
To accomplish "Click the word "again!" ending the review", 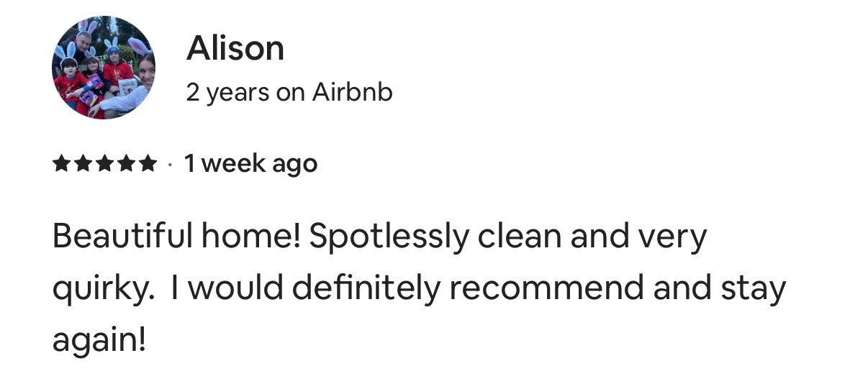I will (x=99, y=339).
